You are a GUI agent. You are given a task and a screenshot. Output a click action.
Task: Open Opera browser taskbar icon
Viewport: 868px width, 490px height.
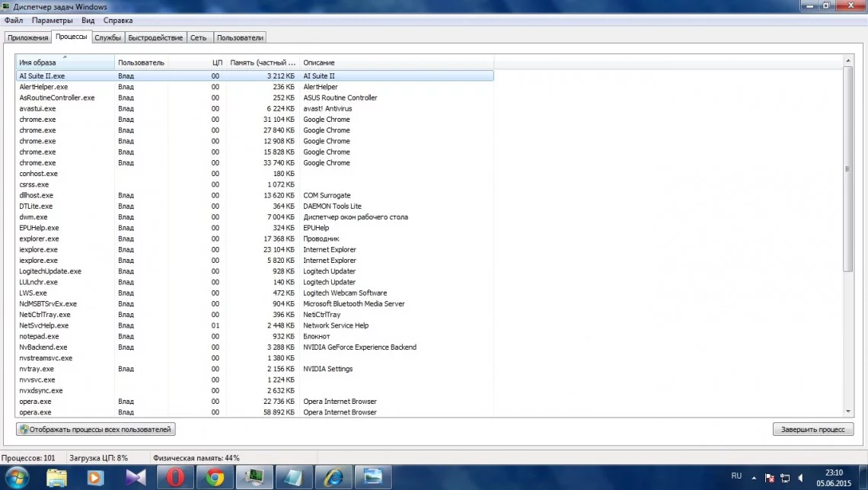tap(175, 477)
